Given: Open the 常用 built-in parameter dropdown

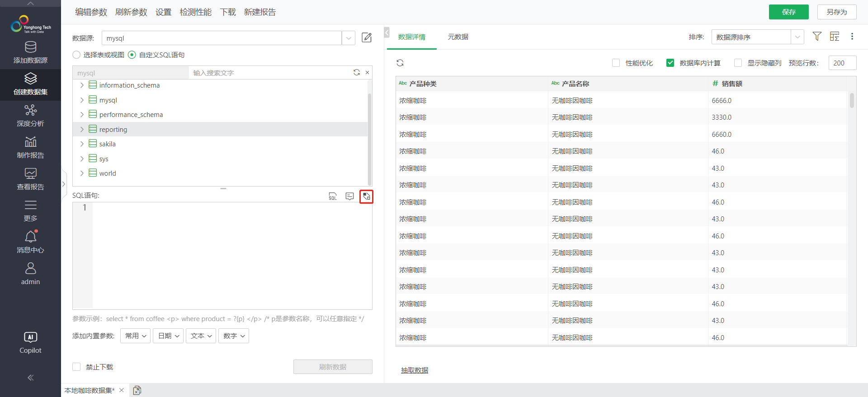Looking at the screenshot, I should click(135, 336).
